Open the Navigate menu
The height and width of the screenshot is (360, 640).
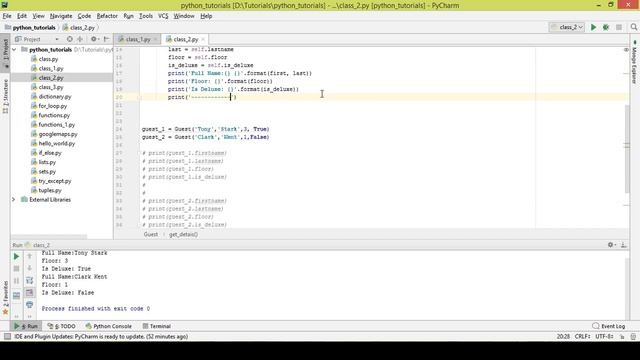[x=61, y=16]
